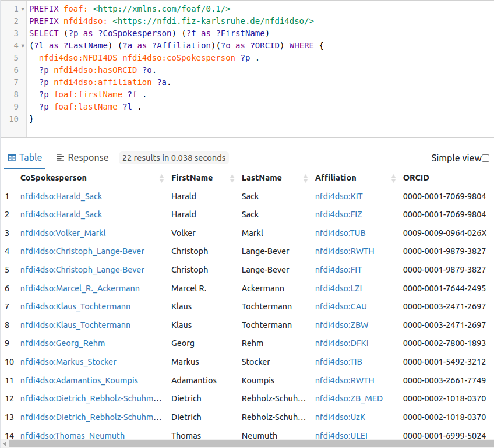Open the nfdi4dso:Volker_Markl link

coord(63,233)
